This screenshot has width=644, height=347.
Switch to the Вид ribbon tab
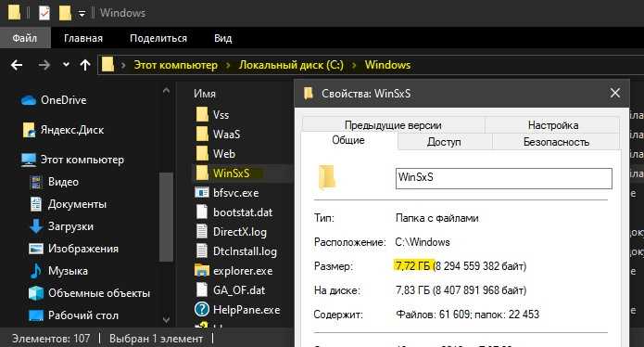tap(222, 38)
